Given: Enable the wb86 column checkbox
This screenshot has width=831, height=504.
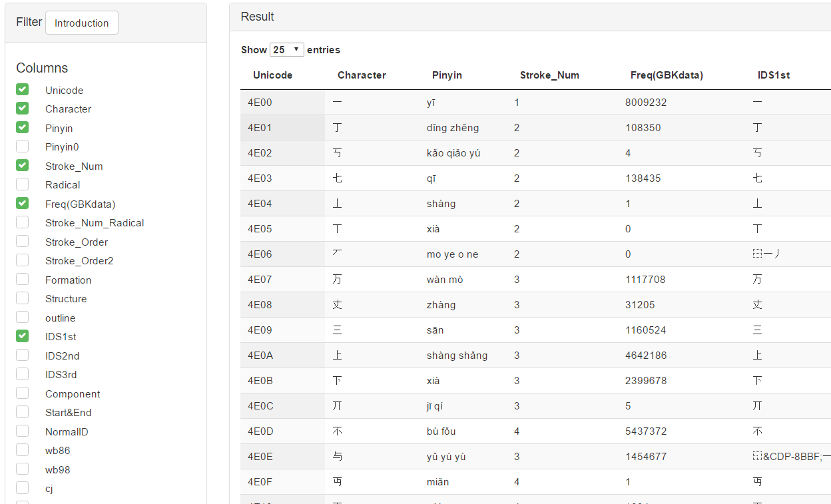Looking at the screenshot, I should 23,450.
